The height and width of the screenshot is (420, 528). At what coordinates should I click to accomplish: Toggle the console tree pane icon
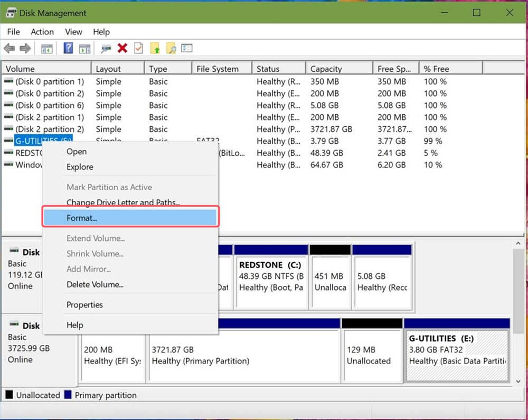(46, 48)
